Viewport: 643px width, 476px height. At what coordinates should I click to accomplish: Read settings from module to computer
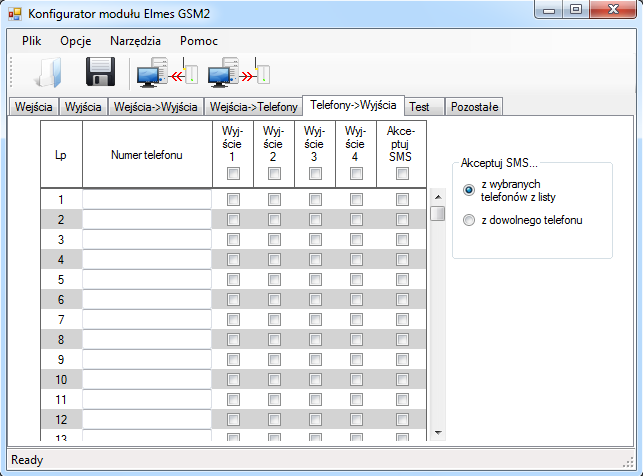tap(167, 73)
